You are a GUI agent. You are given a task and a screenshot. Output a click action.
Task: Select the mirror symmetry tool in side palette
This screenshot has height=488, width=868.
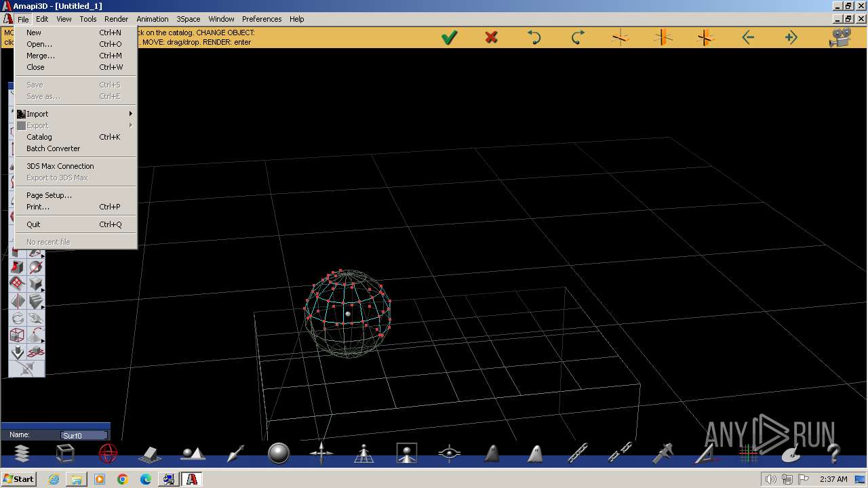18,301
